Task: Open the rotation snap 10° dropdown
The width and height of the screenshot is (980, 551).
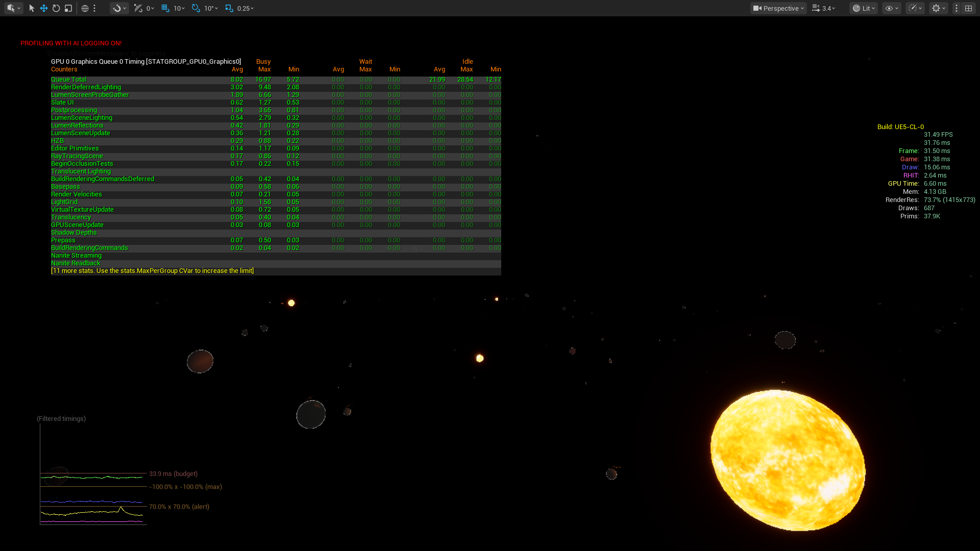Action: tap(211, 8)
